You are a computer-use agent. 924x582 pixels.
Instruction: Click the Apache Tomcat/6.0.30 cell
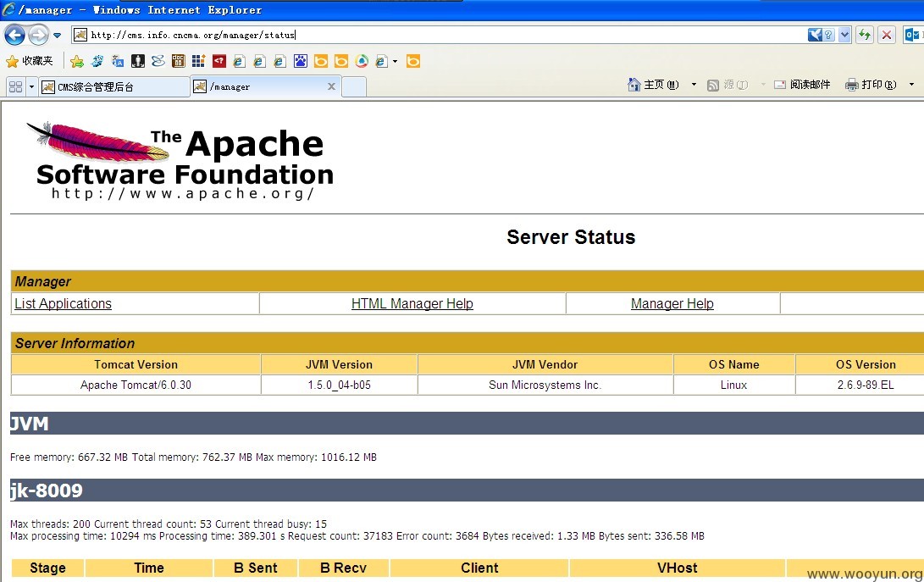[x=136, y=385]
